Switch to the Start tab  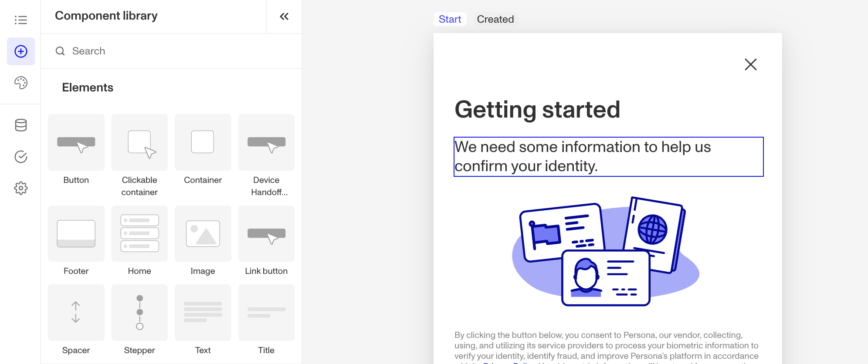(x=450, y=19)
